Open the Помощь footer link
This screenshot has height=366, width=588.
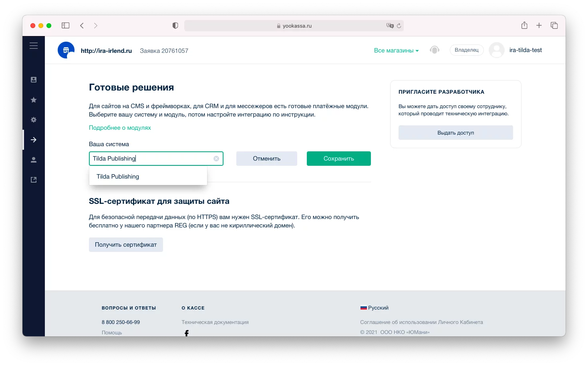click(x=112, y=332)
